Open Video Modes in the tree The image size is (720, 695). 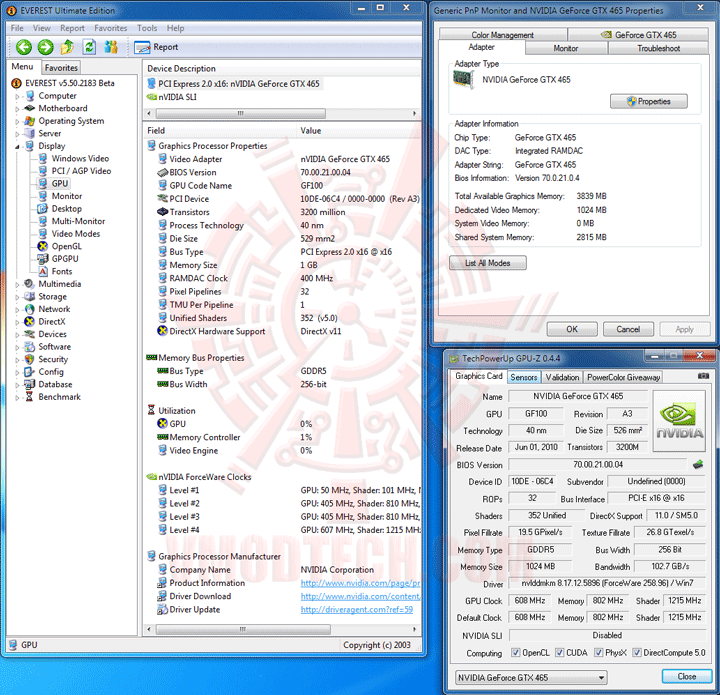[x=69, y=234]
